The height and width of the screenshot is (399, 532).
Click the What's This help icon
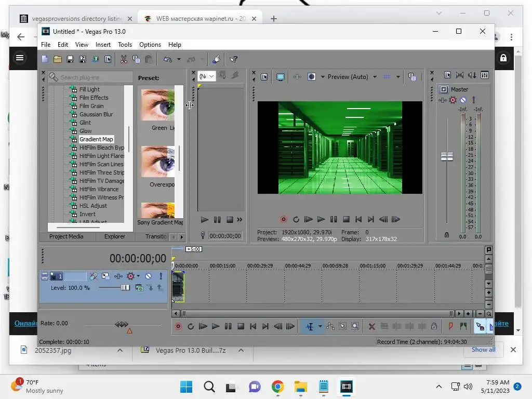(233, 59)
